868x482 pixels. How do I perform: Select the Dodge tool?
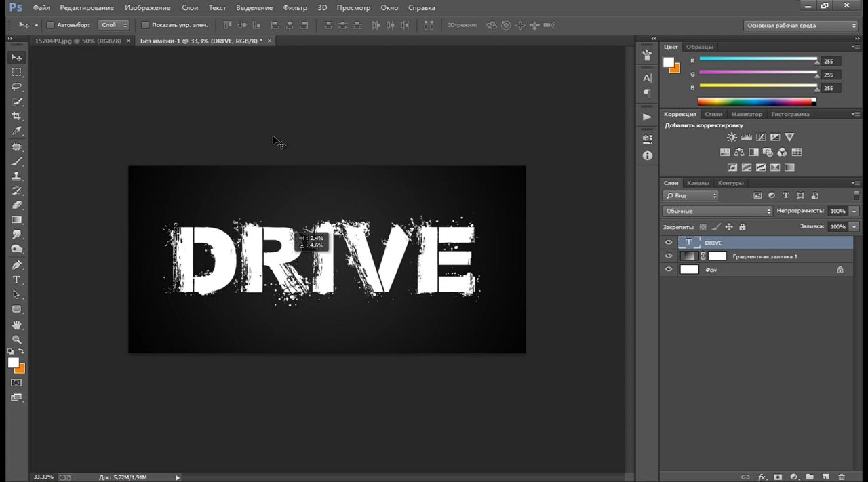click(x=16, y=249)
